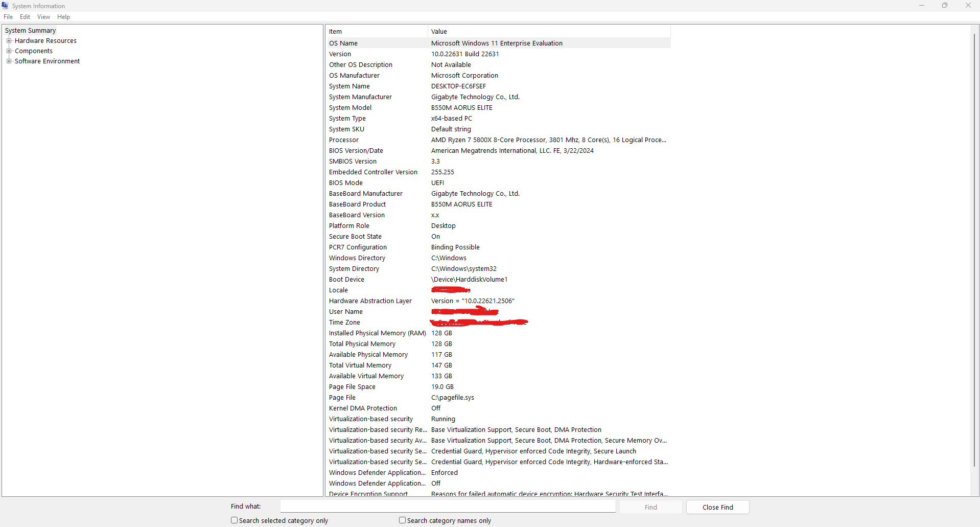Image resolution: width=980 pixels, height=527 pixels.
Task: Click the Item column header
Action: click(x=377, y=31)
